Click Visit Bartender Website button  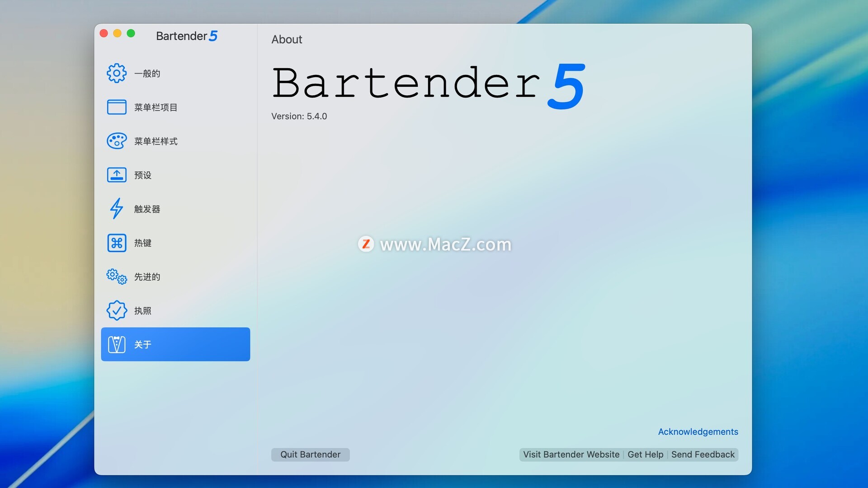pyautogui.click(x=571, y=455)
